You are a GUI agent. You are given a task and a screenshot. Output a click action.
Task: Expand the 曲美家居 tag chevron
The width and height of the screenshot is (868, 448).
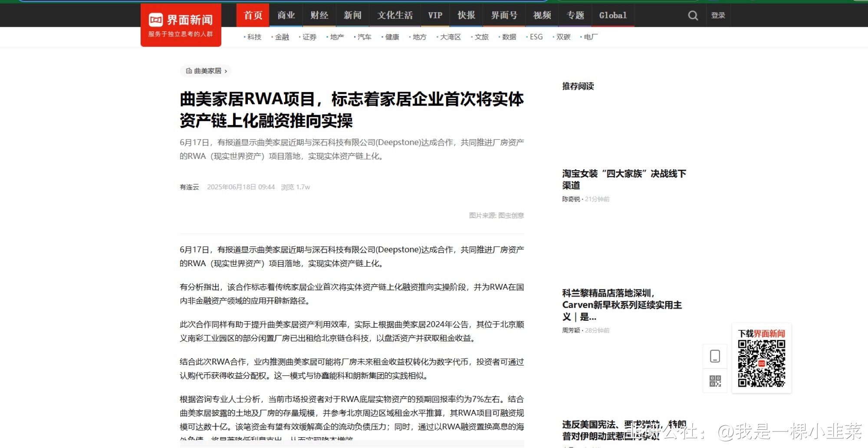tap(226, 71)
